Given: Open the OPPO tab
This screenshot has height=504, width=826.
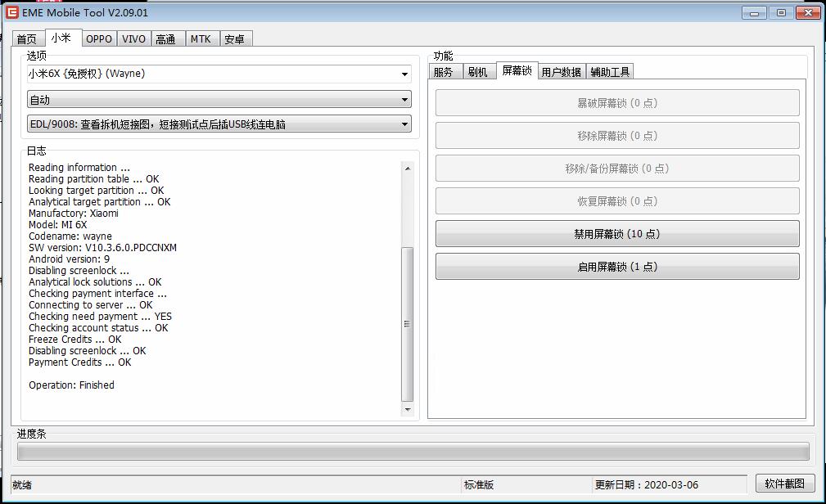Looking at the screenshot, I should pos(99,39).
